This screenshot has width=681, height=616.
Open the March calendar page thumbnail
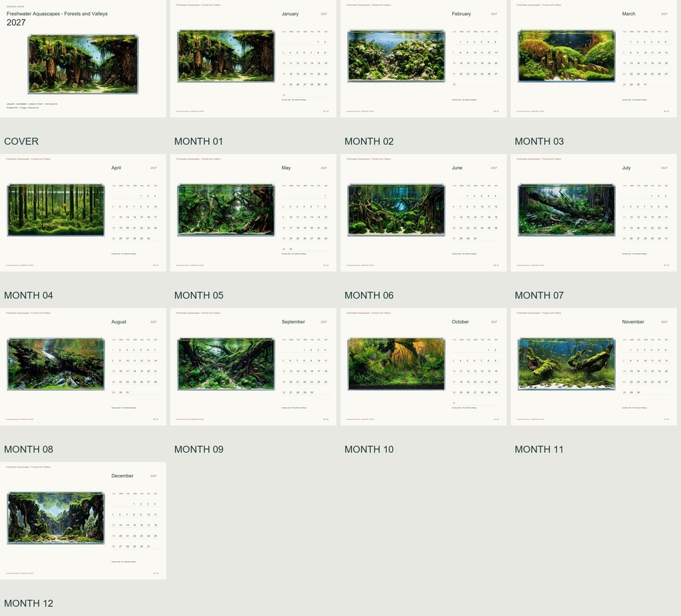(x=594, y=59)
